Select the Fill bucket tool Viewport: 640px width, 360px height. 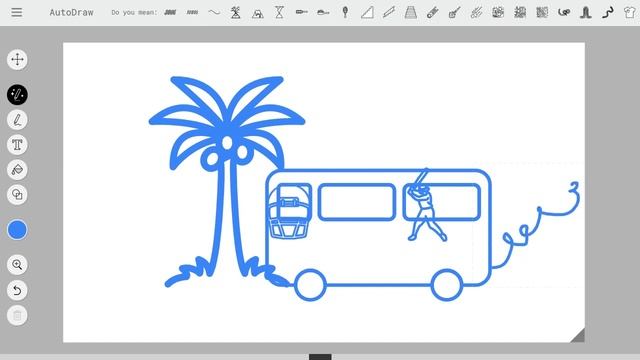[17, 170]
